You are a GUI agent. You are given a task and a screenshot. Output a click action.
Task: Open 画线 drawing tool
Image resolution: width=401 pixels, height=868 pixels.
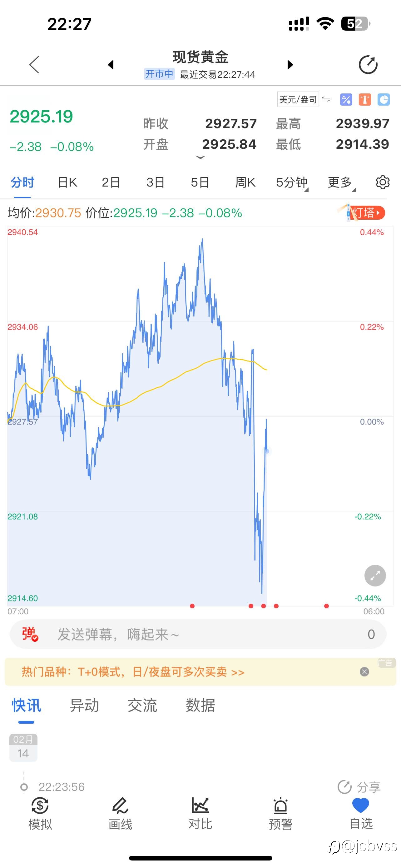(120, 813)
